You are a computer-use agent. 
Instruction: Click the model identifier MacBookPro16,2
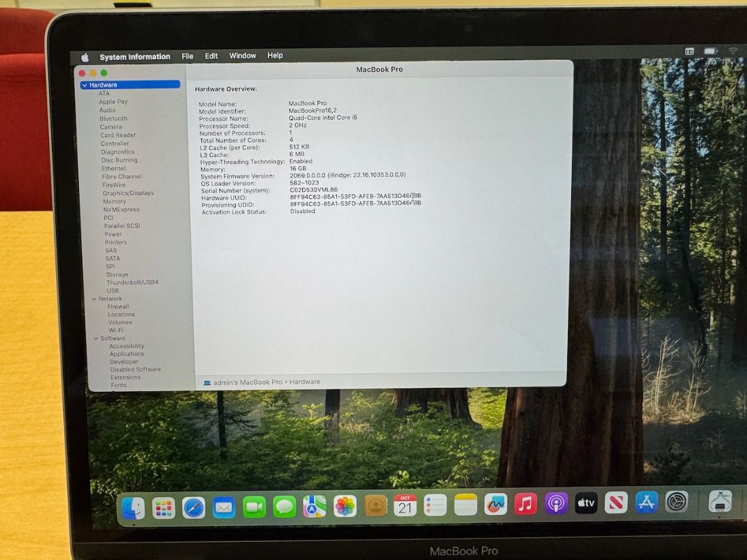313,111
